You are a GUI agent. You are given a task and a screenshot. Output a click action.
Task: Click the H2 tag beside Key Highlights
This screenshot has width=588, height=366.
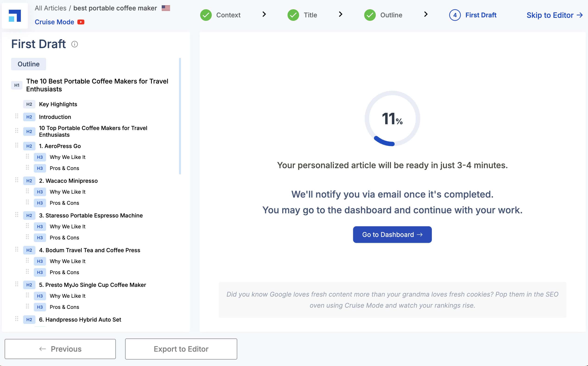point(29,104)
